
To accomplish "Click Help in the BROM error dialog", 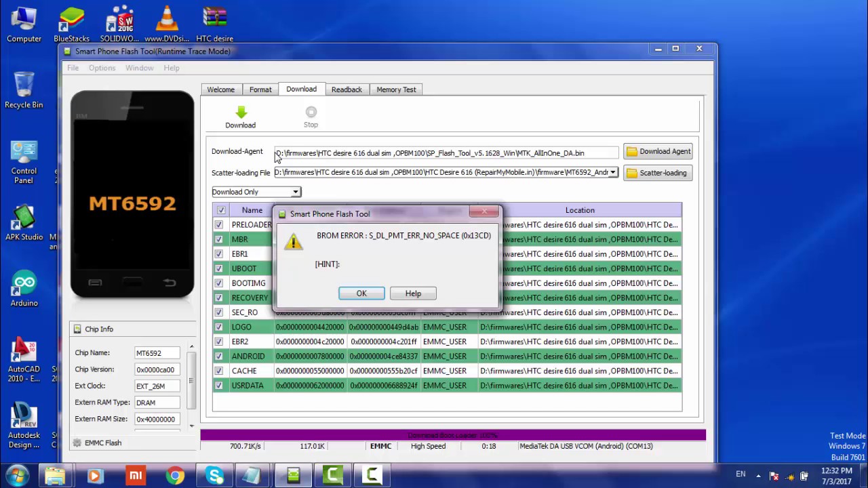I will (x=413, y=293).
